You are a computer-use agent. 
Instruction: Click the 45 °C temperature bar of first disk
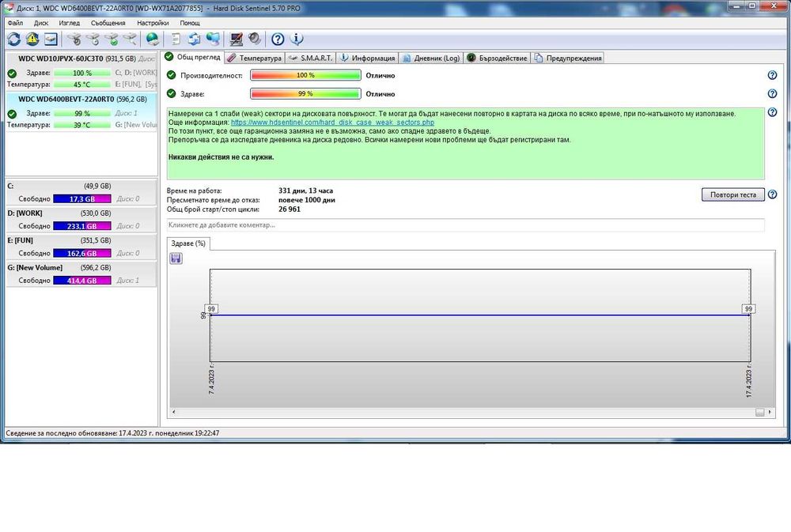[81, 85]
